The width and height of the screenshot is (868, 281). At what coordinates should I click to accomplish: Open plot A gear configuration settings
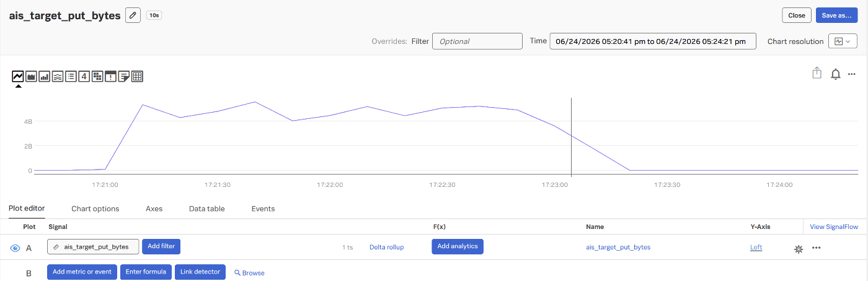(799, 249)
